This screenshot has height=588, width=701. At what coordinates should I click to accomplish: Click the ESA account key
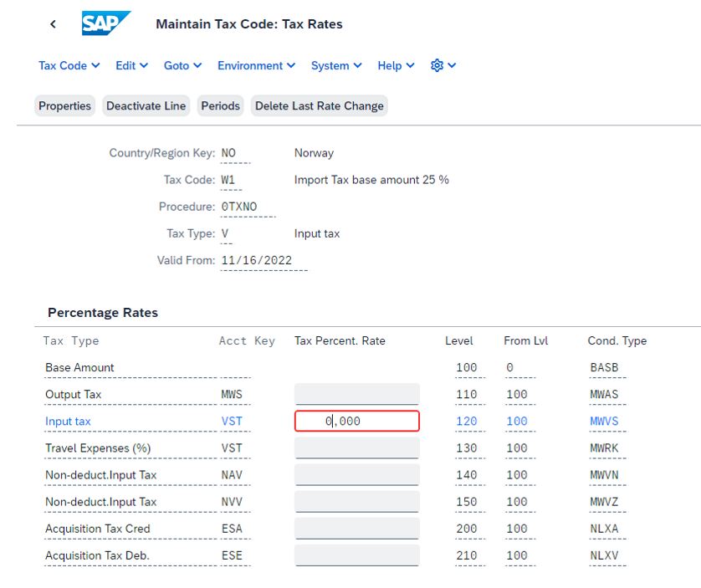[232, 529]
